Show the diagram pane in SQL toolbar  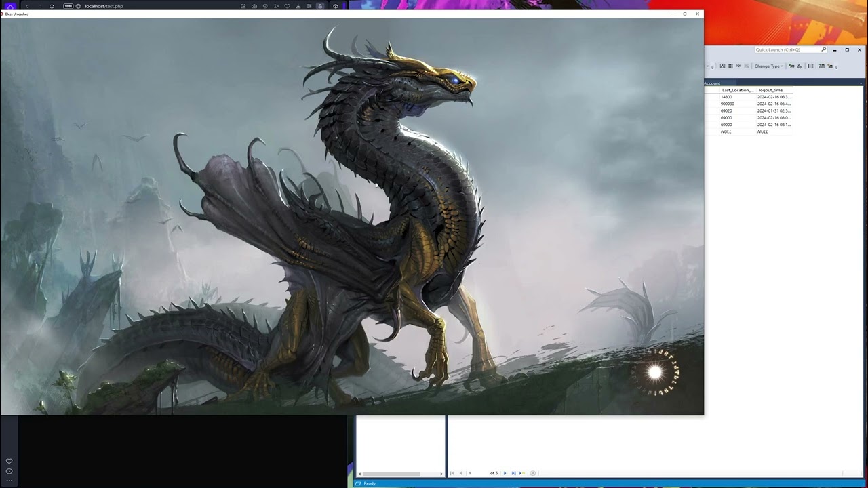tap(722, 66)
